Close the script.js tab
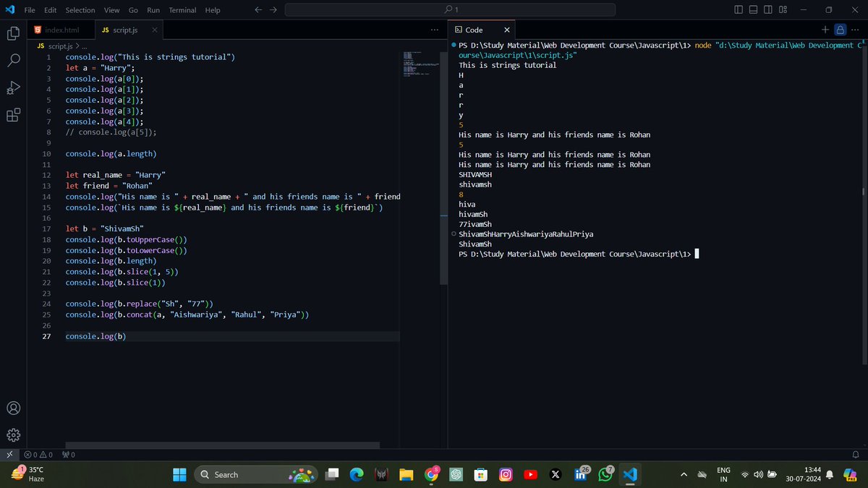Viewport: 868px width, 488px height. [x=155, y=30]
